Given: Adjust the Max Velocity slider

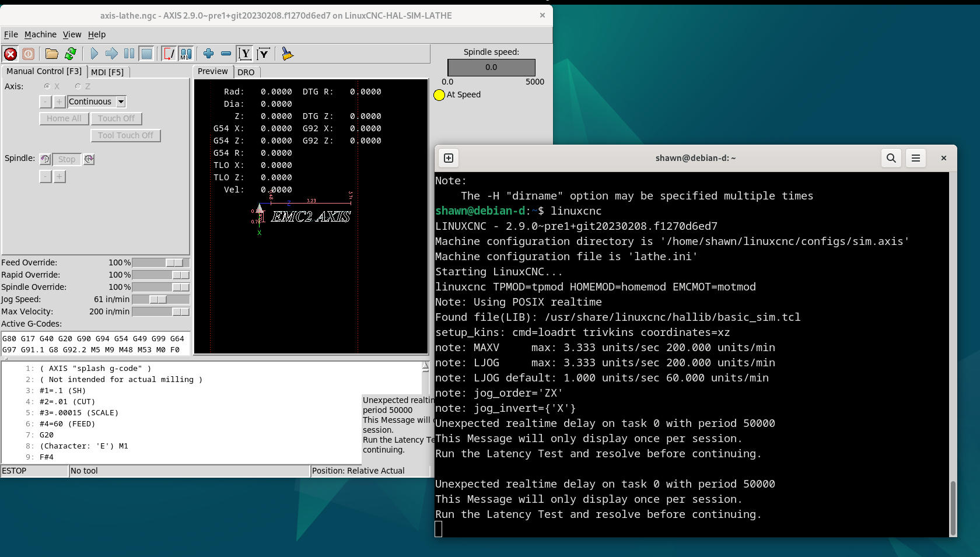Looking at the screenshot, I should click(161, 312).
